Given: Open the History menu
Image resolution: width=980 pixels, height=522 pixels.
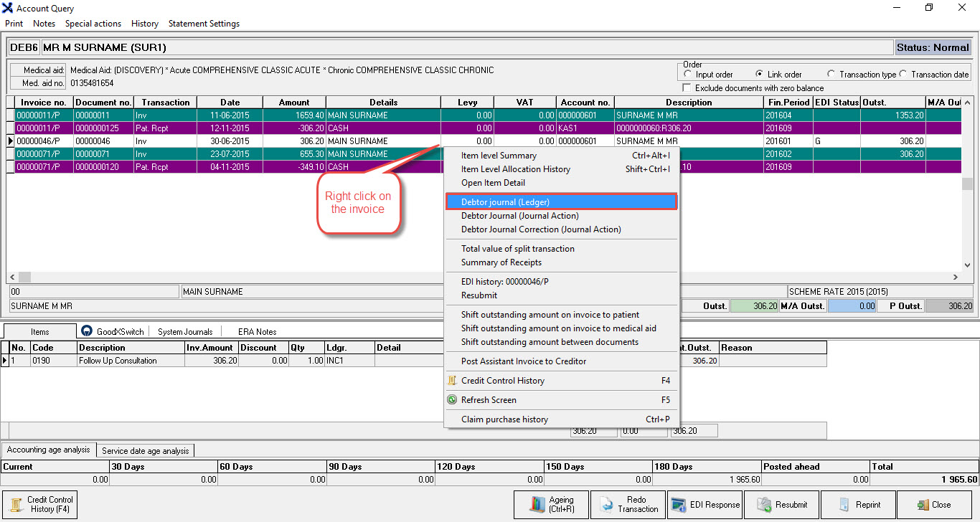Looking at the screenshot, I should point(145,24).
